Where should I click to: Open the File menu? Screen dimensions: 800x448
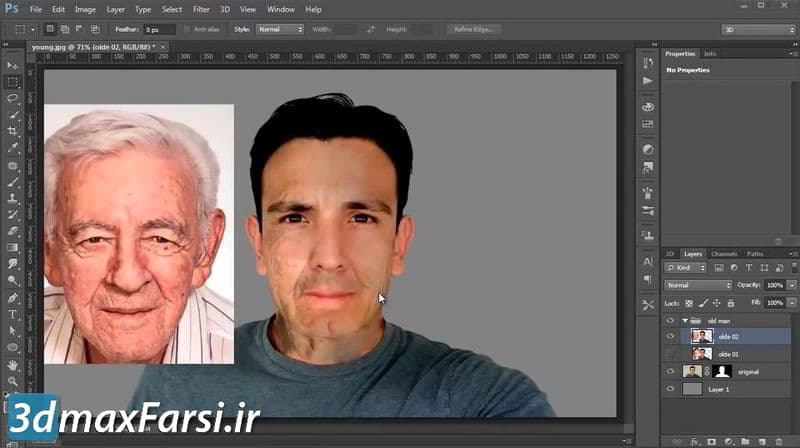click(36, 9)
